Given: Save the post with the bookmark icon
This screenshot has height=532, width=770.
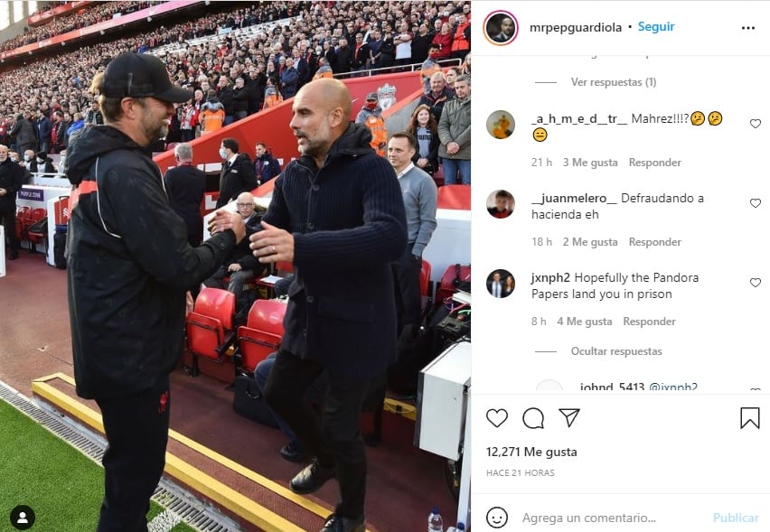Looking at the screenshot, I should [749, 418].
